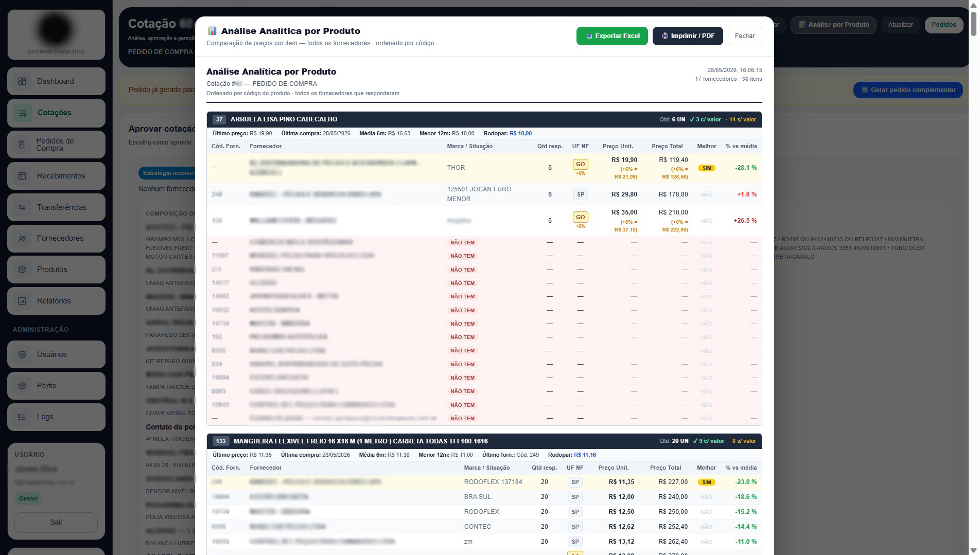The height and width of the screenshot is (555, 980).
Task: Click the Relatórios chart icon
Action: [22, 301]
